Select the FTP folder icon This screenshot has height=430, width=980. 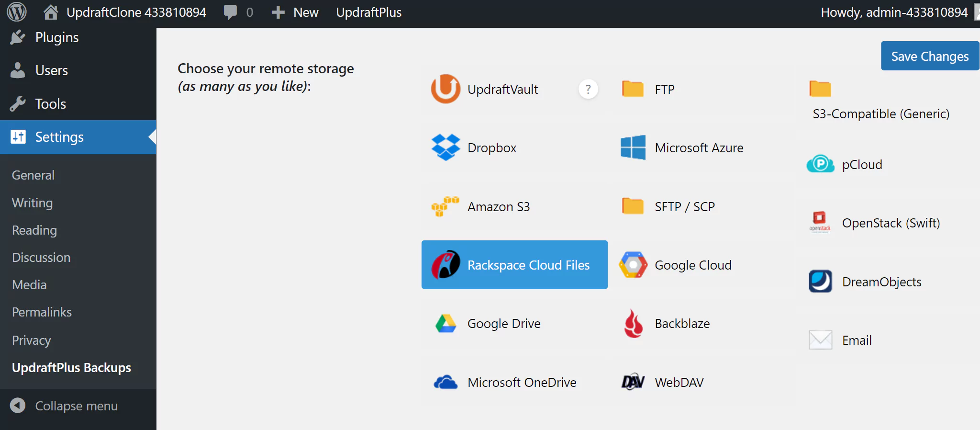633,89
